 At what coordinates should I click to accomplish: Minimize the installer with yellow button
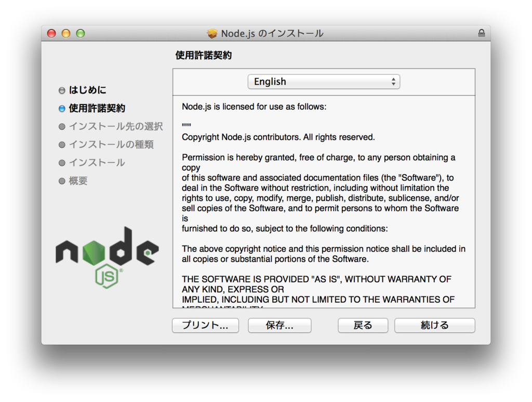[x=66, y=33]
